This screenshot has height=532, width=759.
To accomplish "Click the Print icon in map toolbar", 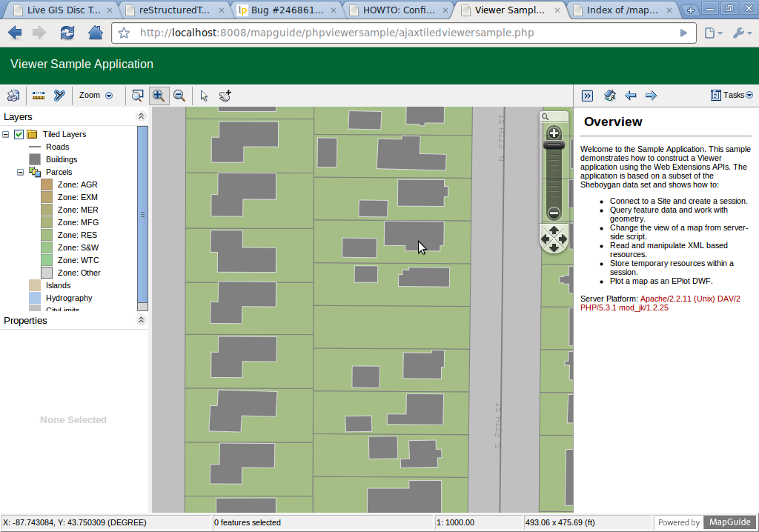I will tap(13, 96).
